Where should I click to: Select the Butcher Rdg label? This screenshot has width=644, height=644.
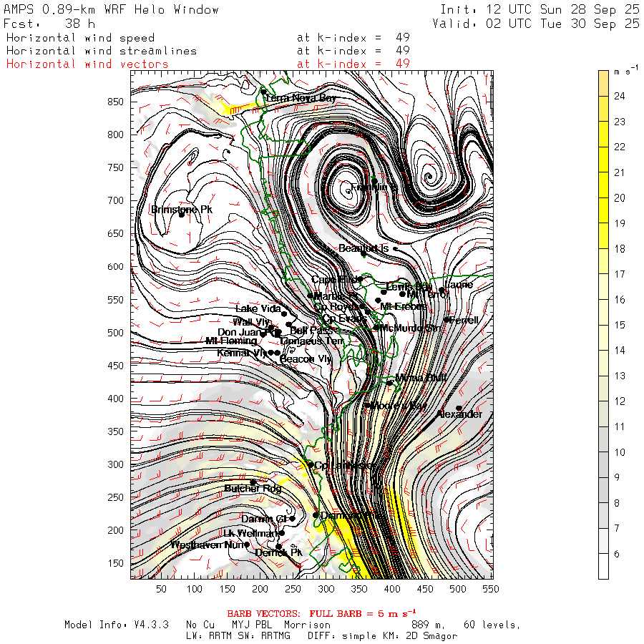(x=253, y=488)
